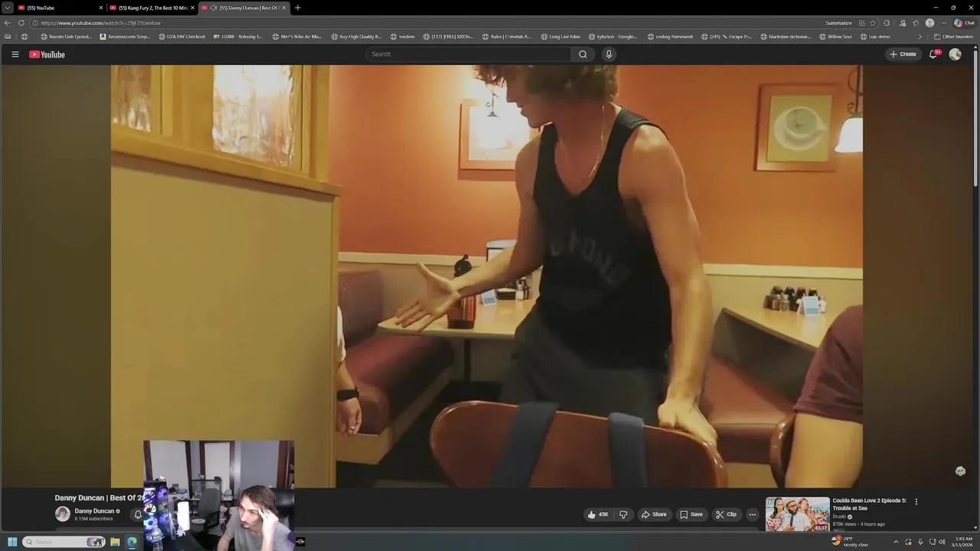This screenshot has height=551, width=980.
Task: Open browser Settings and more ellipsis
Action: pos(943,23)
